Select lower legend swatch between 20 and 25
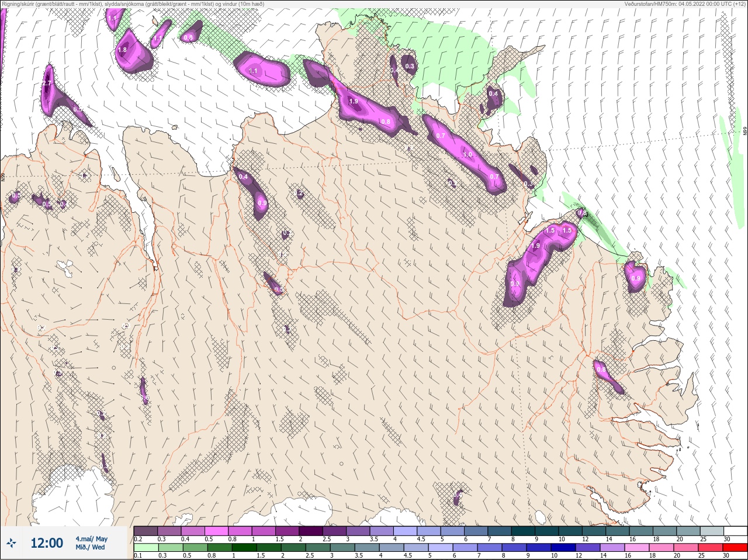Screen dimensions: 748x560 pos(687,548)
